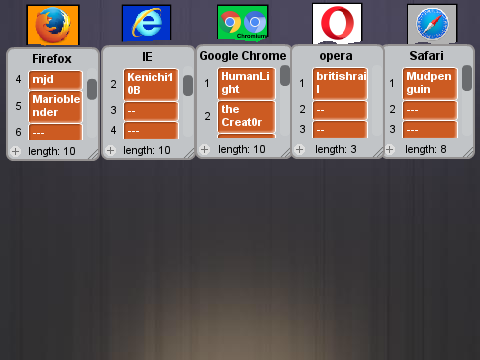The image size is (480, 360).
Task: Click the Chrome and Chromium logo
Action: coord(243,23)
